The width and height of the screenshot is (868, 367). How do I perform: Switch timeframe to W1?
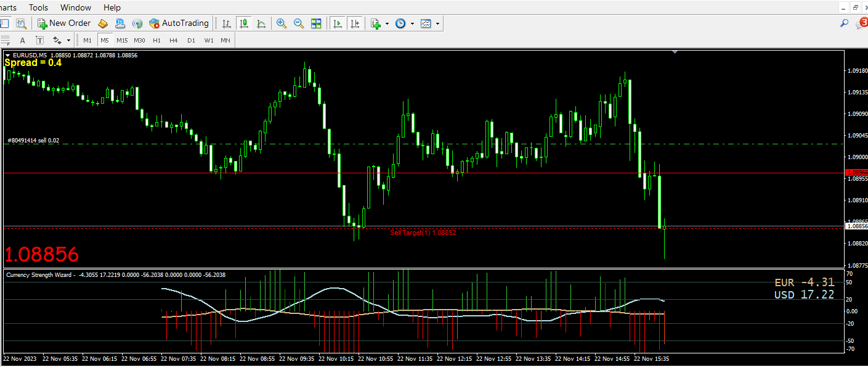pyautogui.click(x=209, y=40)
